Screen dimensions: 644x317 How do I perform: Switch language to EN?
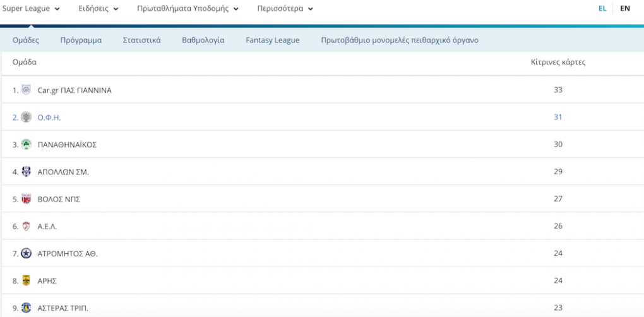point(624,8)
